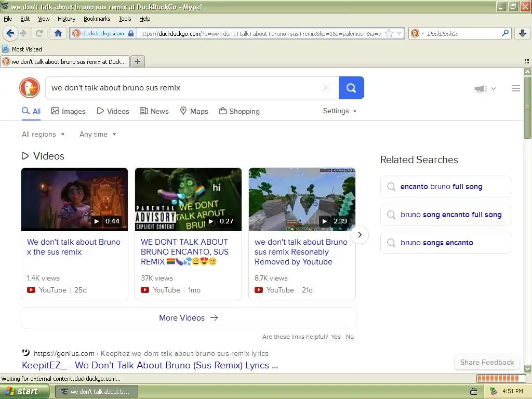
Task: Expand the Any time filter
Action: (x=98, y=135)
